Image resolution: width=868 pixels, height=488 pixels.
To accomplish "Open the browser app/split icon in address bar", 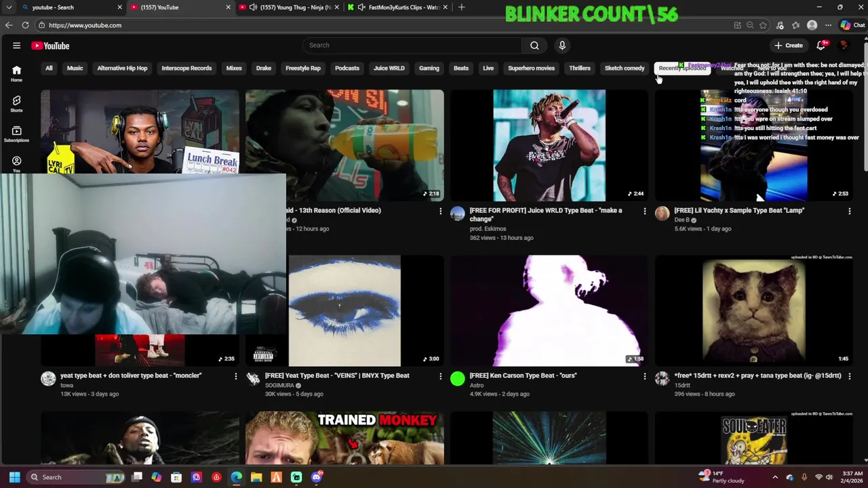I will (x=737, y=25).
